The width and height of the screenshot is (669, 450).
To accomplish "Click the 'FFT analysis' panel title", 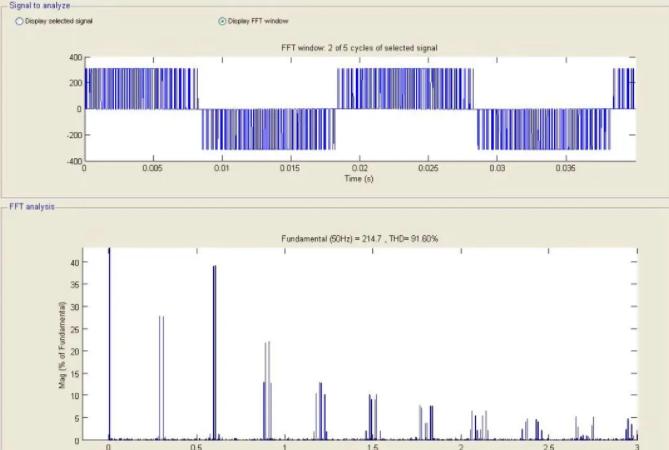I will [32, 206].
